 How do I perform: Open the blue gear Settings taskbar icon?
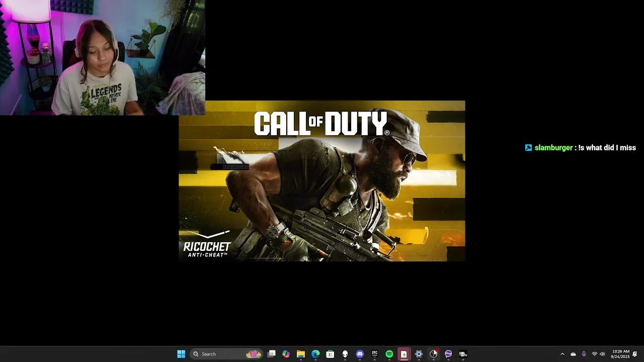click(x=419, y=354)
